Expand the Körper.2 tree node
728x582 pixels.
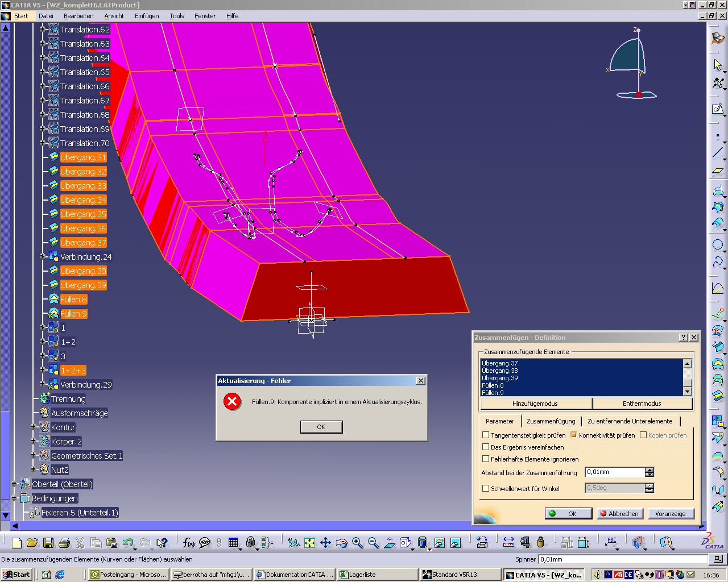[34, 442]
